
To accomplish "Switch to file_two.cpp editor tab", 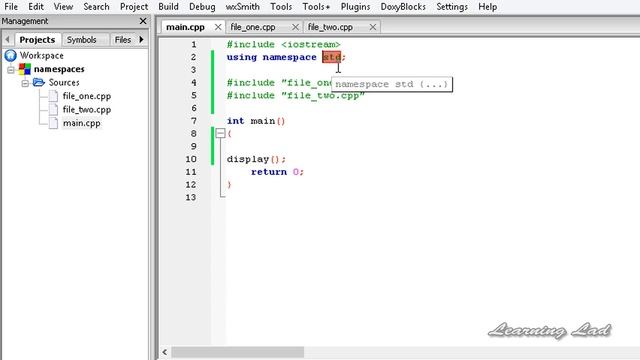I will (330, 27).
